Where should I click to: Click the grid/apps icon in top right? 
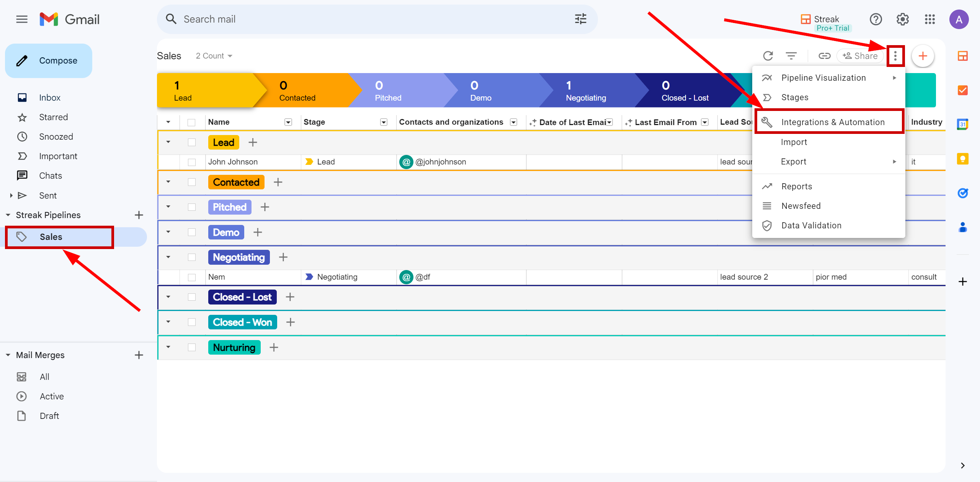click(931, 20)
